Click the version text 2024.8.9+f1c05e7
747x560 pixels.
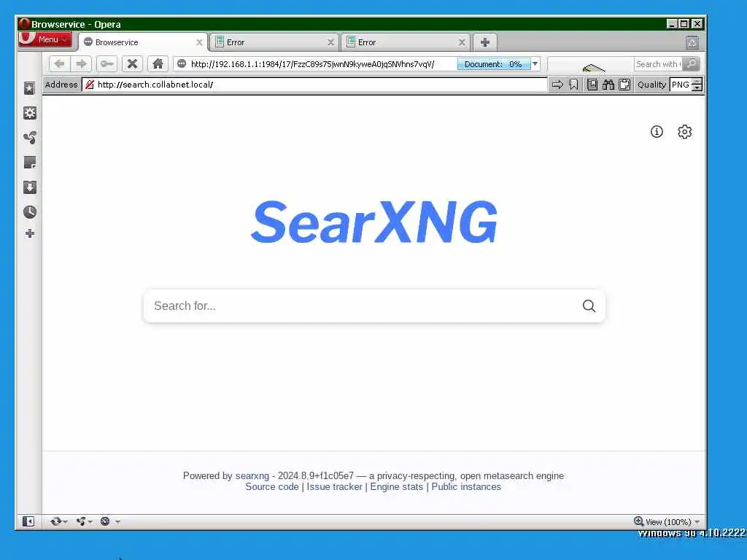pyautogui.click(x=316, y=475)
